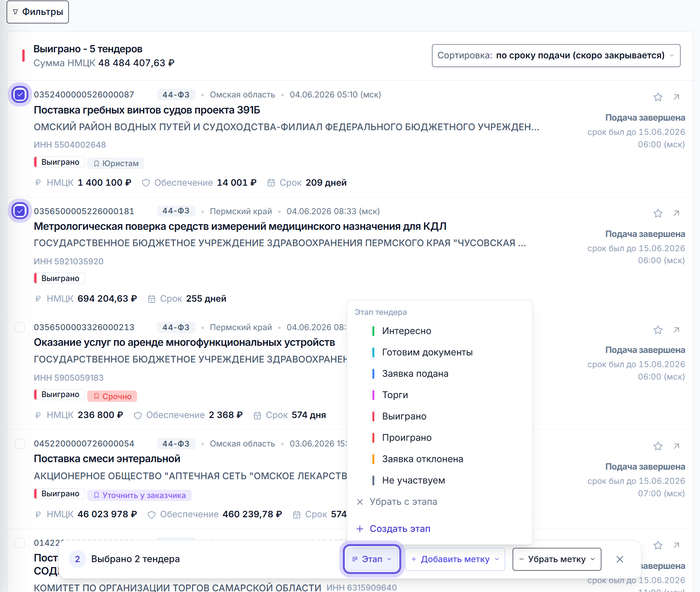Close the selection bar with X icon

[620, 559]
